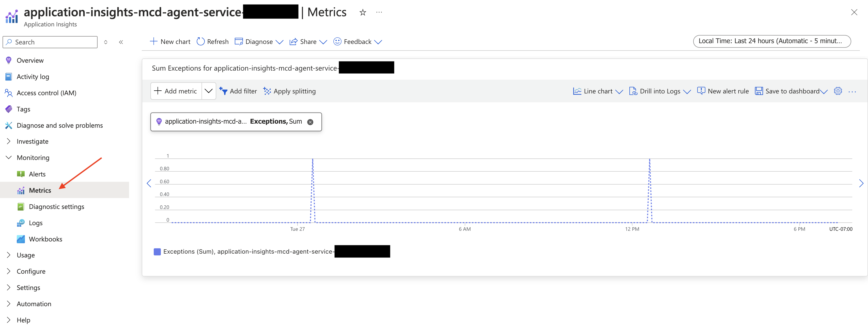Open Access control (IAM)
Screen dimensions: 868x327
tap(46, 93)
